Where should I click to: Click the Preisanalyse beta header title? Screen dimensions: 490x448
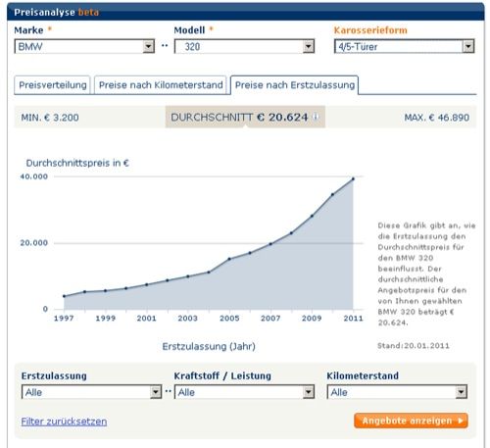pos(56,12)
